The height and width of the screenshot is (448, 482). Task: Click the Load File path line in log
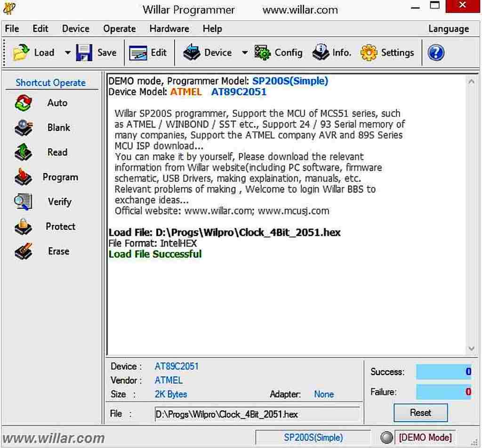[225, 232]
